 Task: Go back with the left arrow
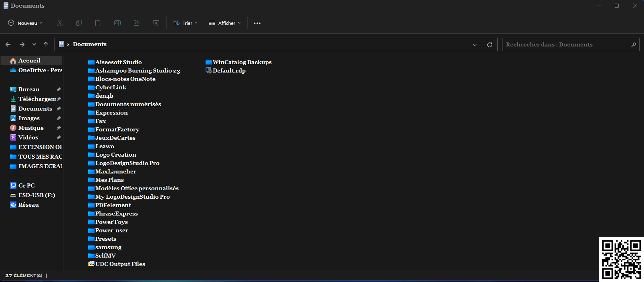pos(8,44)
